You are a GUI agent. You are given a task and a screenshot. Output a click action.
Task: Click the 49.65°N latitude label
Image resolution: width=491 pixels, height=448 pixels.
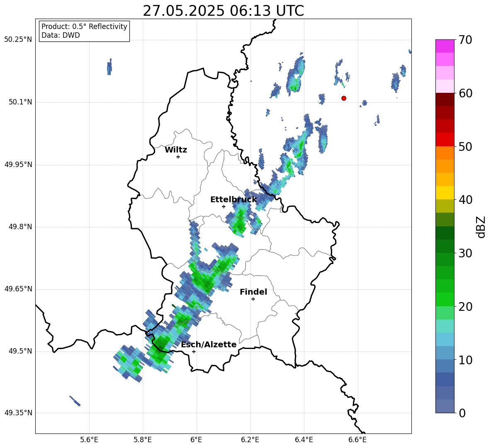coord(18,288)
